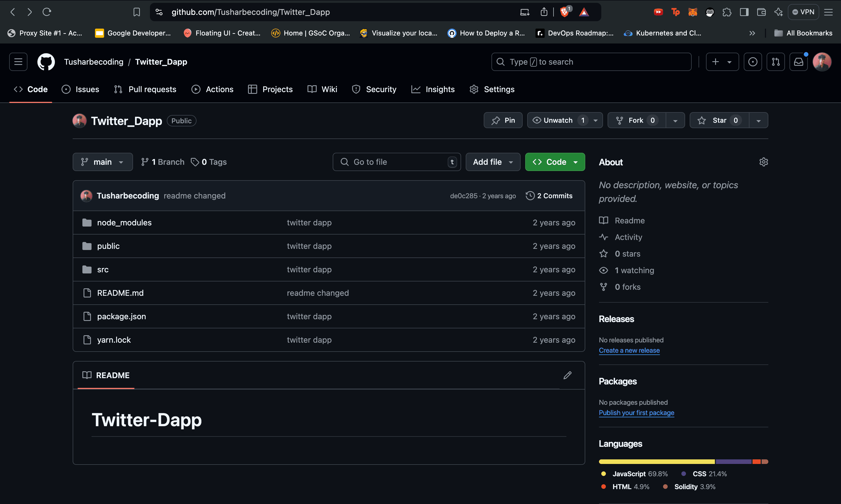Click the Publish your first package link
841x504 pixels.
tap(636, 413)
